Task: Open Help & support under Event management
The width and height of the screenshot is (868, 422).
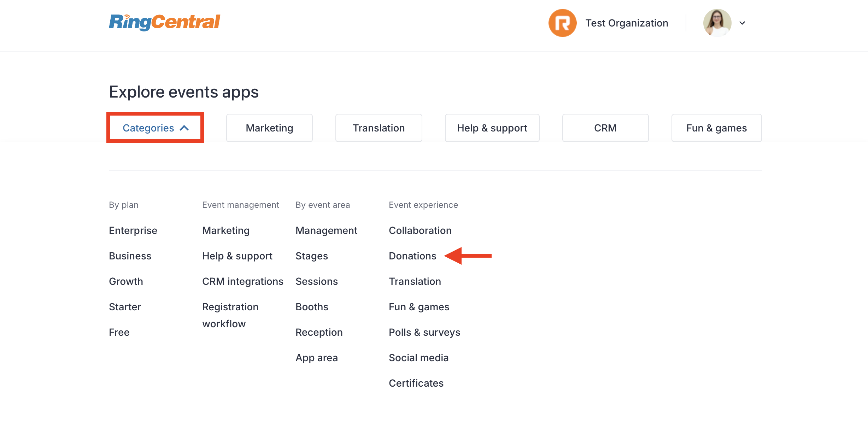Action: click(x=237, y=256)
